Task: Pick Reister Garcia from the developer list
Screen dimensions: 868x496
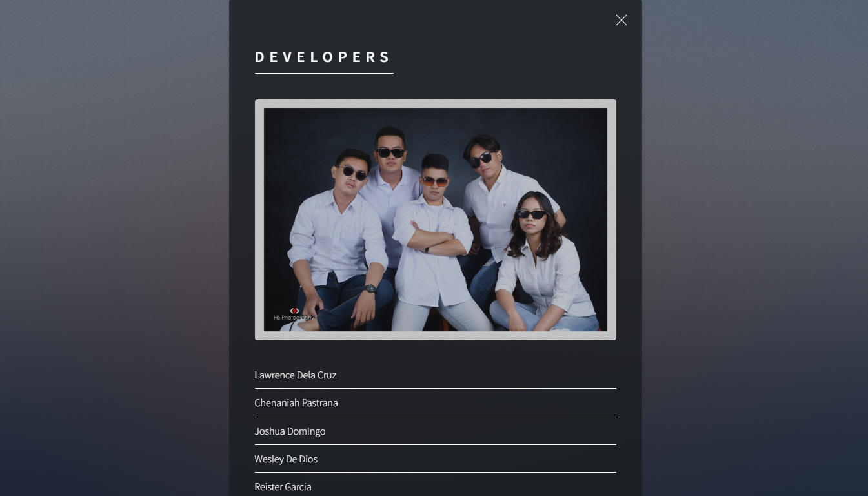Action: tap(283, 487)
